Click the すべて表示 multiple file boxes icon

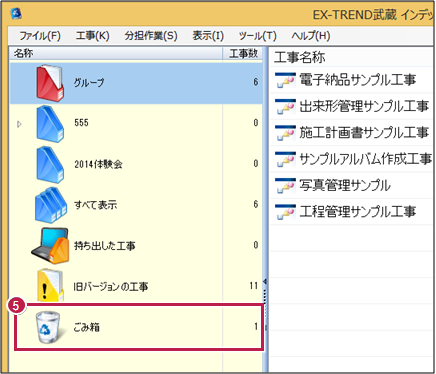[51, 205]
